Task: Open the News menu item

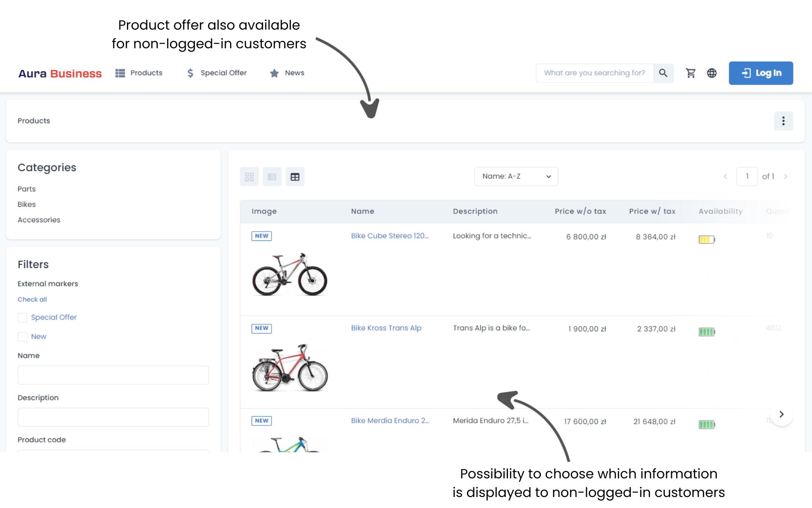Action: tap(287, 73)
